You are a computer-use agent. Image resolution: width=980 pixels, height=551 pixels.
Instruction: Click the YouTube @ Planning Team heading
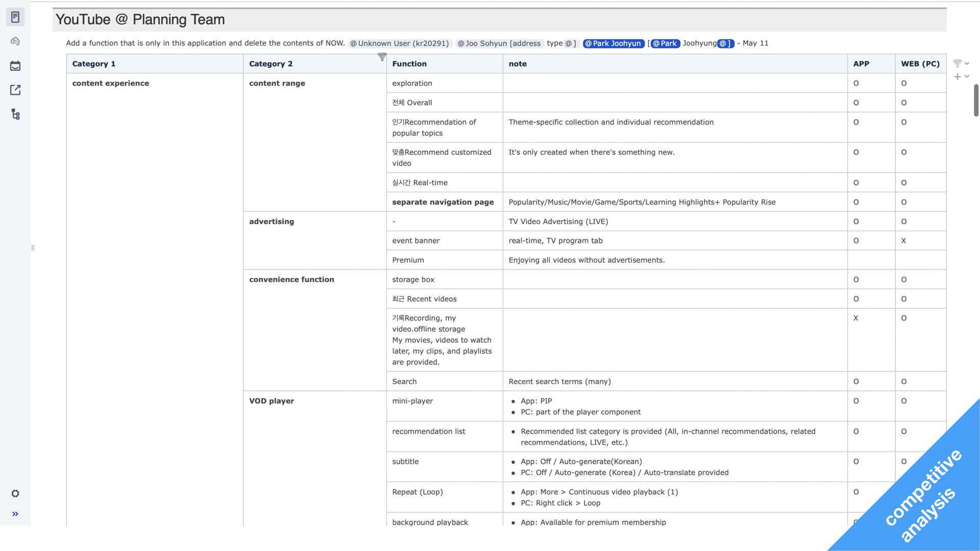(140, 19)
